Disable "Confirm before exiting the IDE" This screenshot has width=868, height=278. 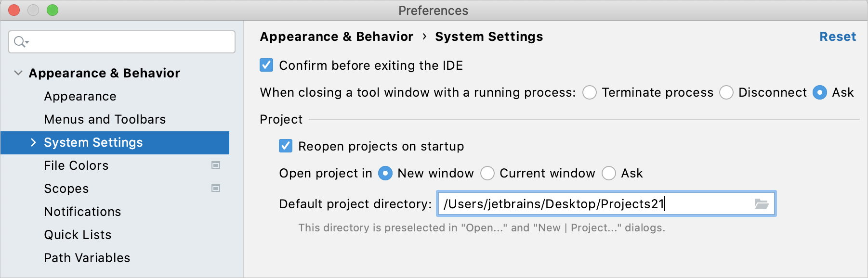tap(266, 65)
